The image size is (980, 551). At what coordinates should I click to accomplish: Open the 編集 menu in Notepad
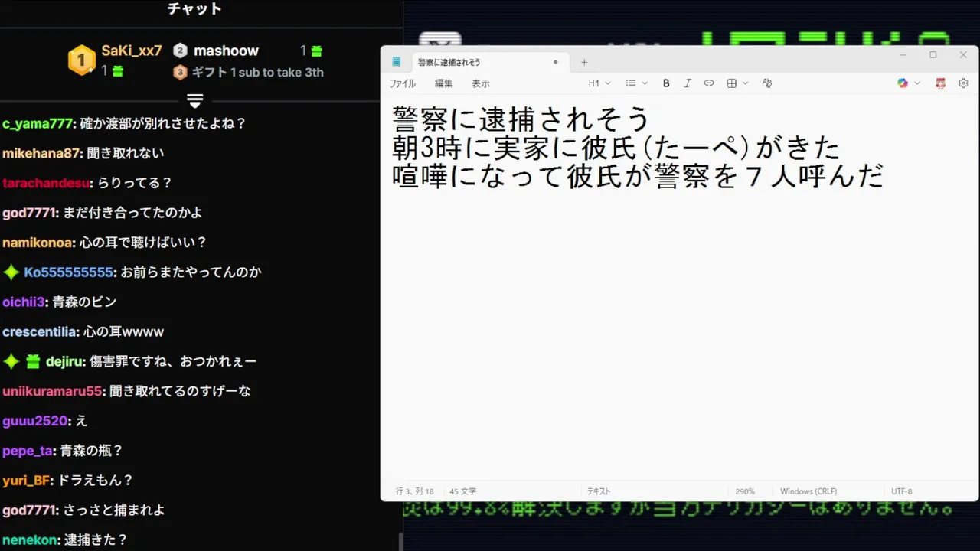444,83
